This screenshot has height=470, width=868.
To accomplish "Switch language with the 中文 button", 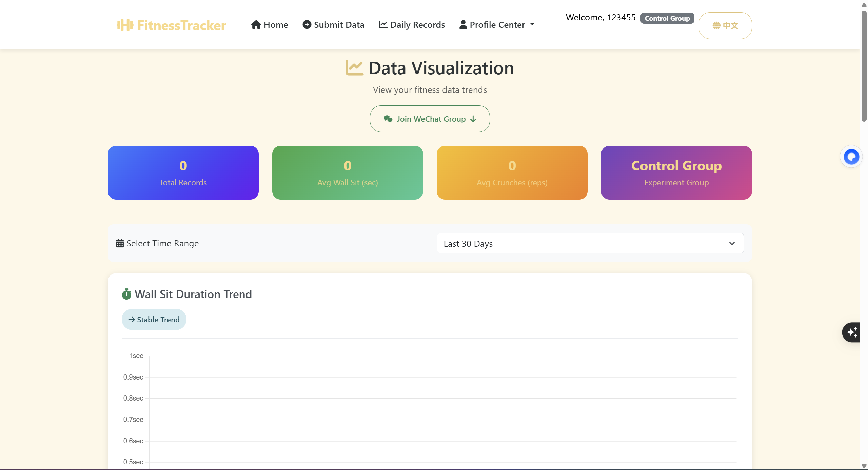I will point(725,25).
